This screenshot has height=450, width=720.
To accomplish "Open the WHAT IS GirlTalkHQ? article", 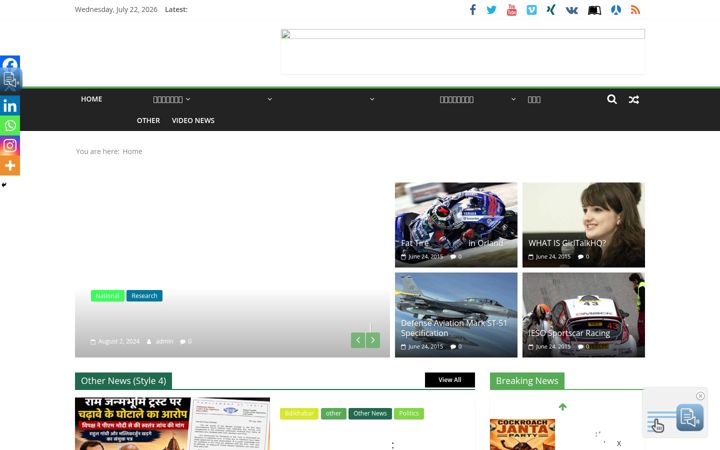I will click(567, 243).
